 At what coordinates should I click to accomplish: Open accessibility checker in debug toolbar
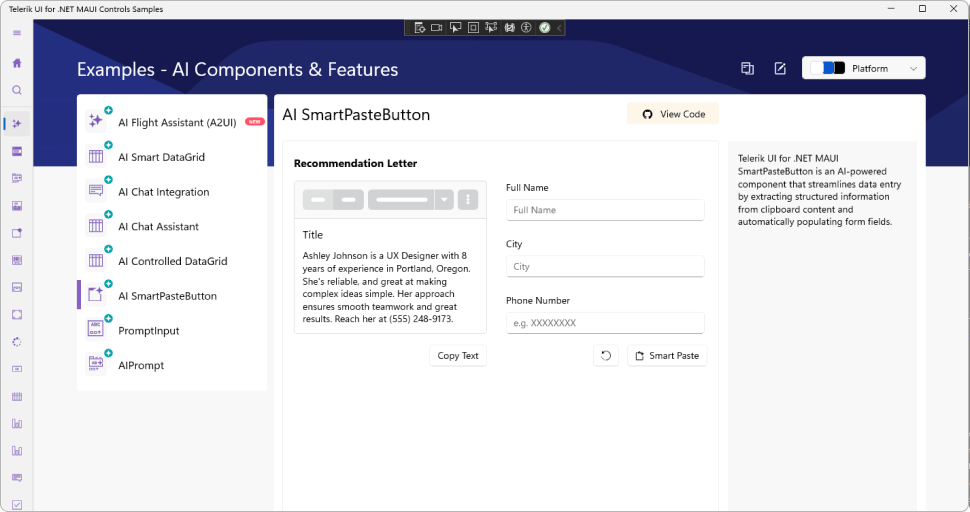(526, 28)
